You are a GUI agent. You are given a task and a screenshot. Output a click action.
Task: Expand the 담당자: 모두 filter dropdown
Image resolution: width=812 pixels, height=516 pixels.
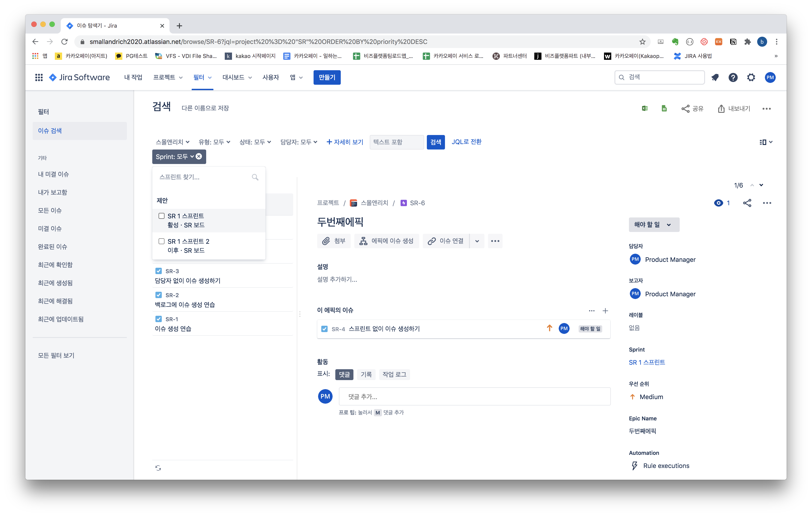point(298,142)
